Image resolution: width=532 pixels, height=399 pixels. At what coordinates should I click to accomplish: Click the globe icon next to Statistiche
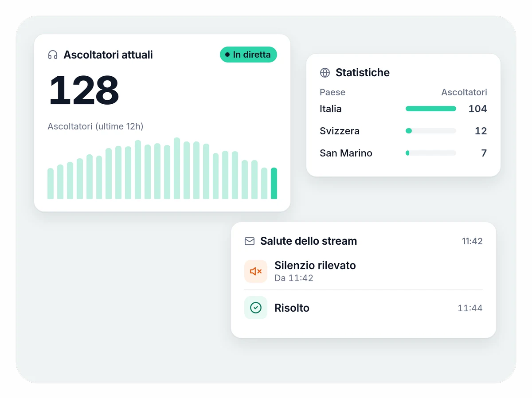click(325, 73)
